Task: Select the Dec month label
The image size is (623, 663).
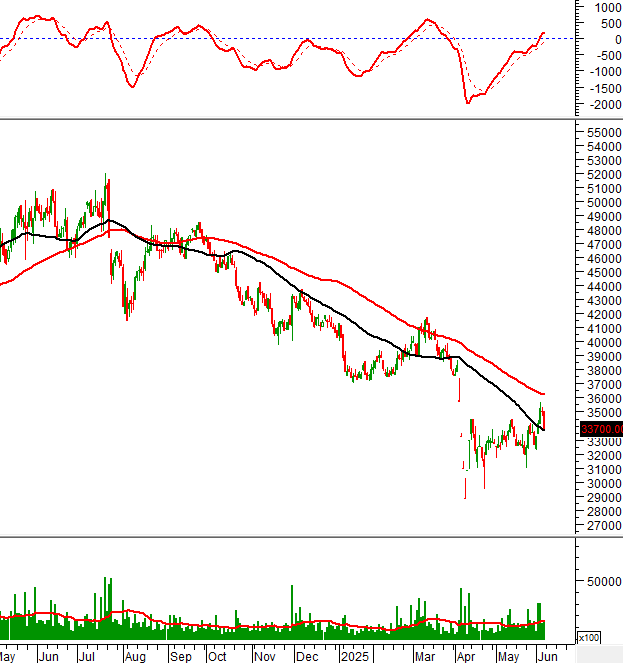Action: click(308, 657)
